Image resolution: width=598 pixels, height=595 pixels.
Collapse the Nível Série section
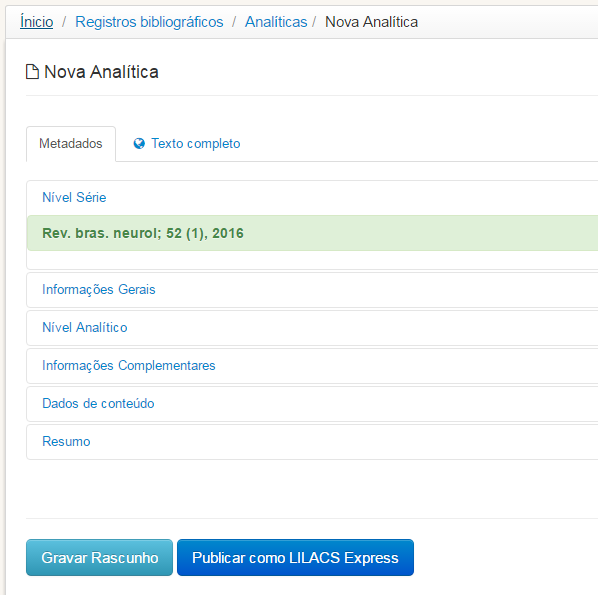pyautogui.click(x=74, y=197)
